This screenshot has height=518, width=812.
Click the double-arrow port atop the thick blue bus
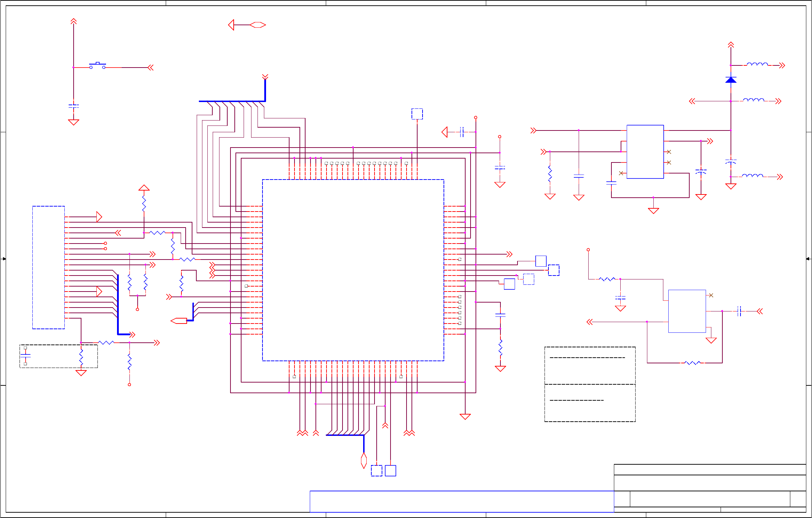pyautogui.click(x=265, y=77)
